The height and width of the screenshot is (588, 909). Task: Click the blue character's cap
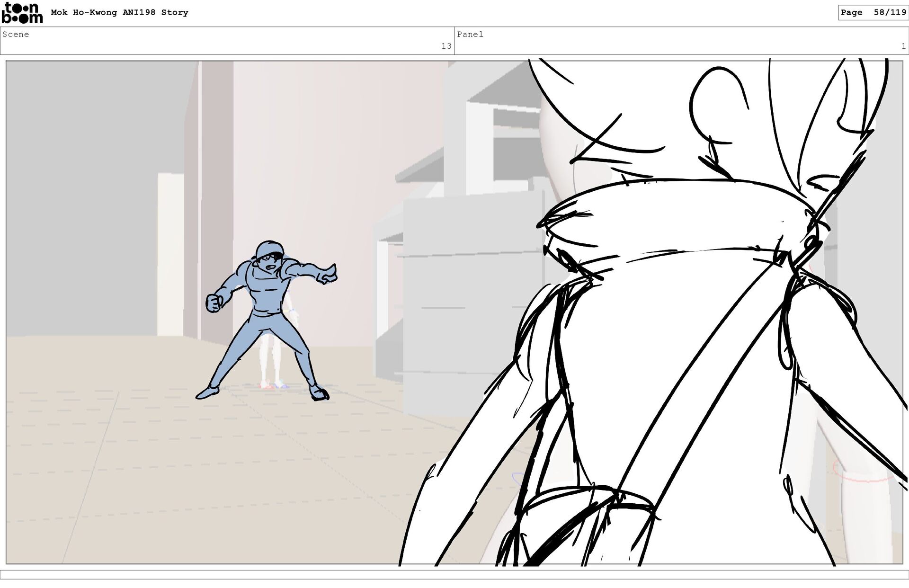pos(268,249)
